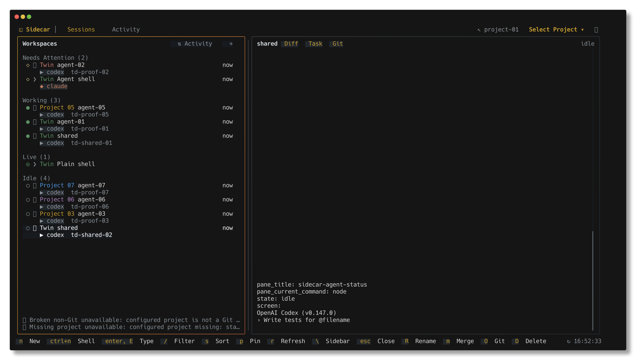The width and height of the screenshot is (640, 364).
Task: Click attention diamond for Twin Agent shell
Action: (x=28, y=79)
